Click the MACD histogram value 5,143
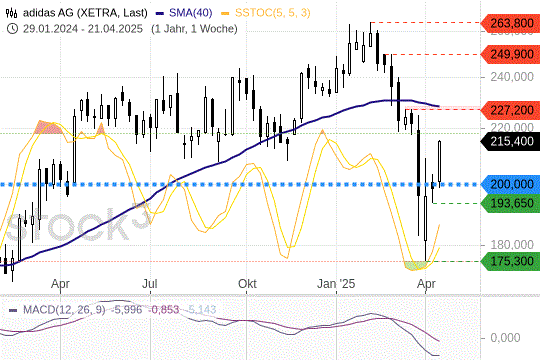This screenshot has width=540, height=360. (202, 309)
